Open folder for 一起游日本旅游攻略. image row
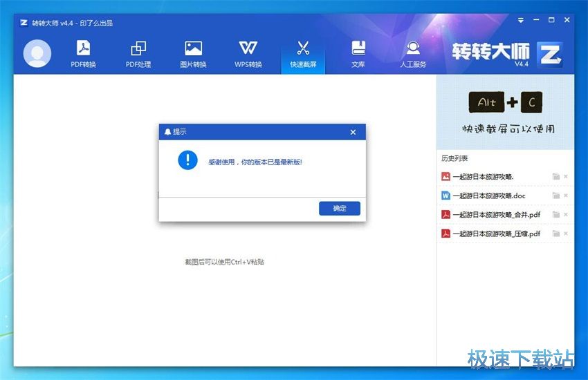The width and height of the screenshot is (588, 380). 555,176
